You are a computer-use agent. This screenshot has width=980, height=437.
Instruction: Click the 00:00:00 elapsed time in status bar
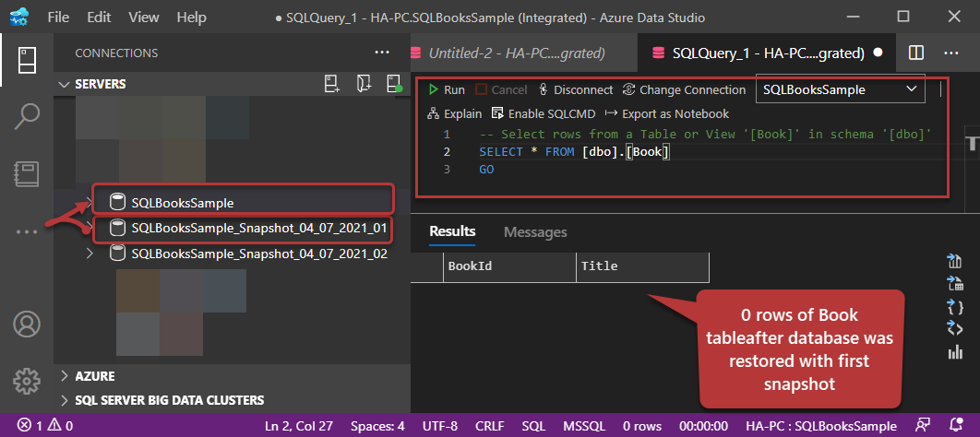(704, 426)
